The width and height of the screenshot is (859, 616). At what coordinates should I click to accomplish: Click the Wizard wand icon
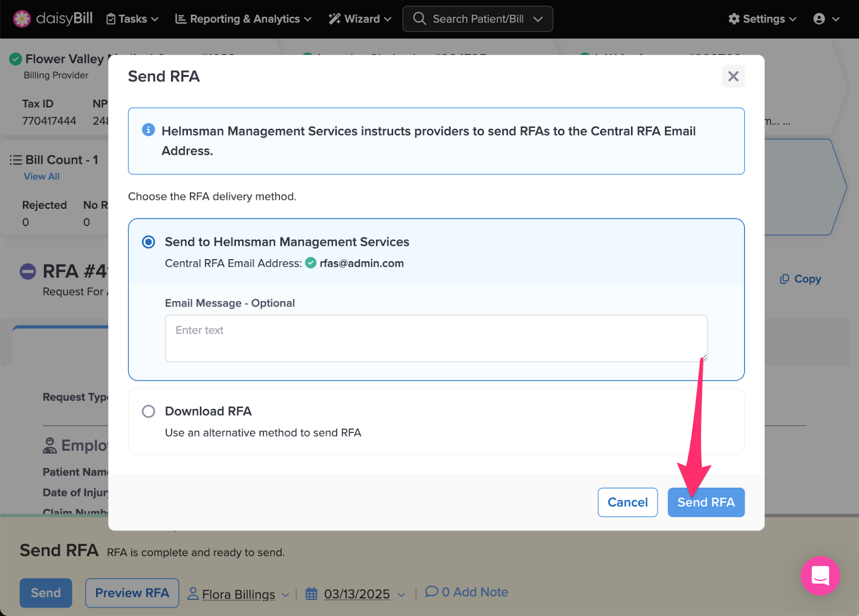[334, 19]
